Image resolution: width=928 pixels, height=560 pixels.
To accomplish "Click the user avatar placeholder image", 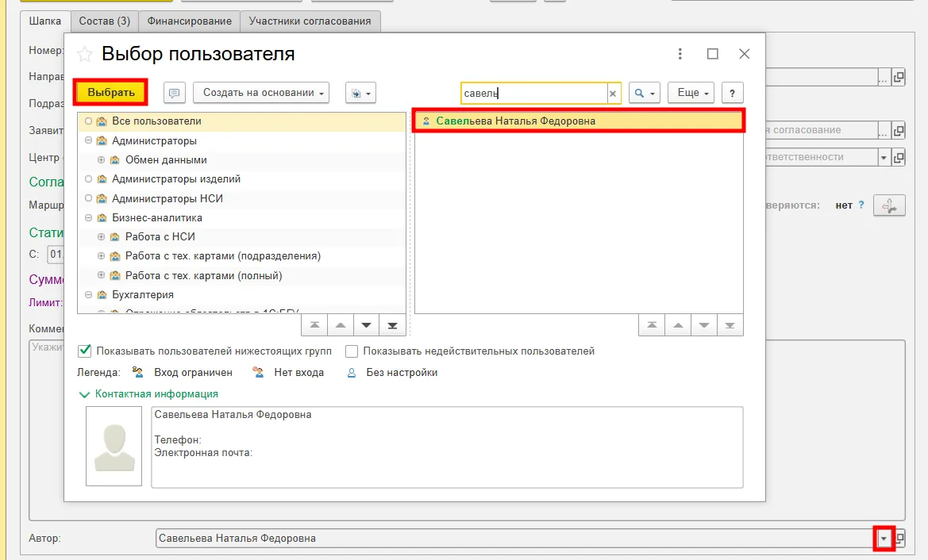I will [114, 446].
